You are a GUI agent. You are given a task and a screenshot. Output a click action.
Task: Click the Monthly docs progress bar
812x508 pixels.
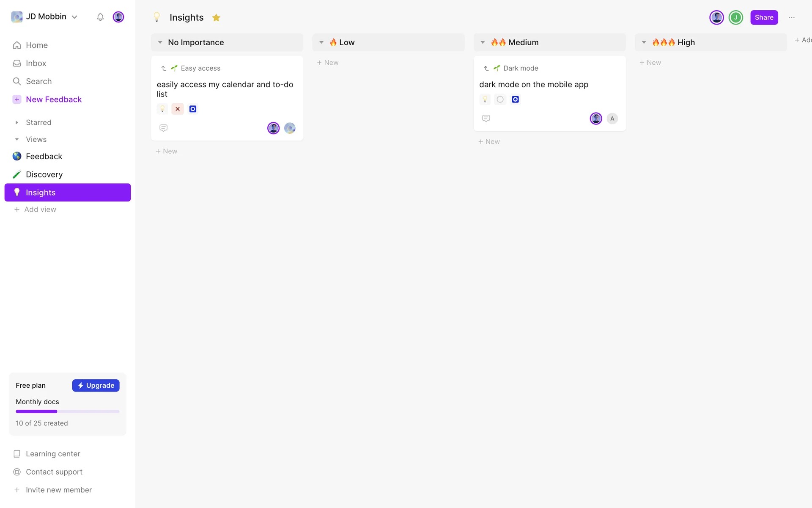[68, 411]
